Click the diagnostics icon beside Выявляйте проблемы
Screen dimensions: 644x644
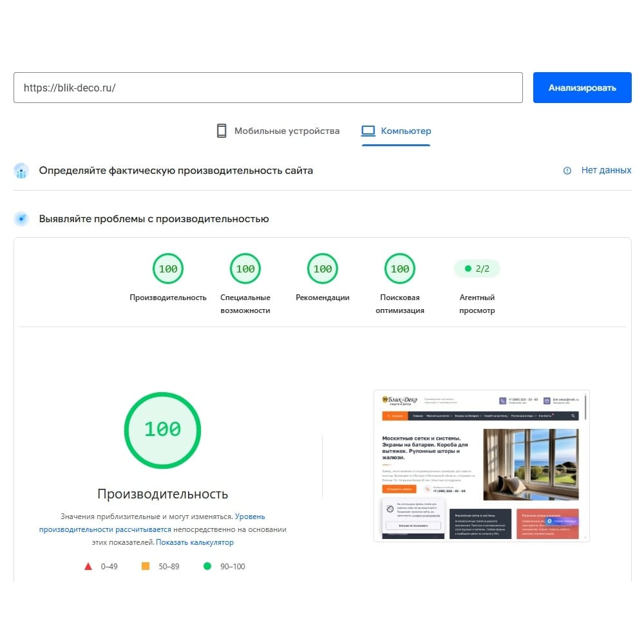(21, 219)
